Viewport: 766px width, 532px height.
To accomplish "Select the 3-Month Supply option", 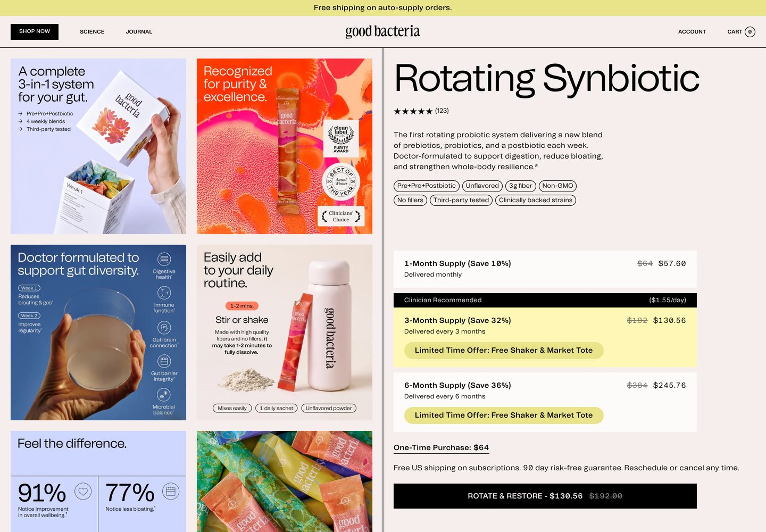I will point(545,337).
